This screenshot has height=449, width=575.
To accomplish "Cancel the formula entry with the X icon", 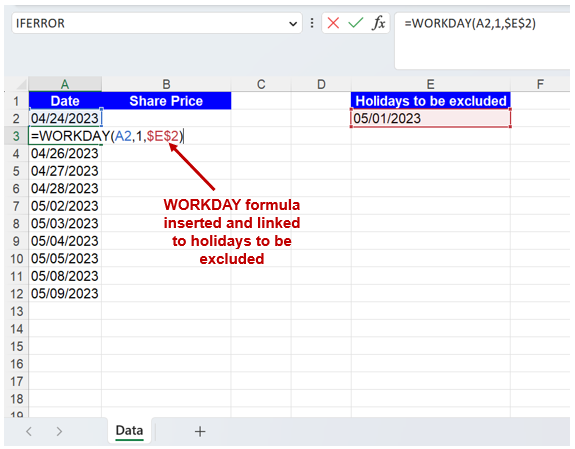I will pyautogui.click(x=333, y=23).
